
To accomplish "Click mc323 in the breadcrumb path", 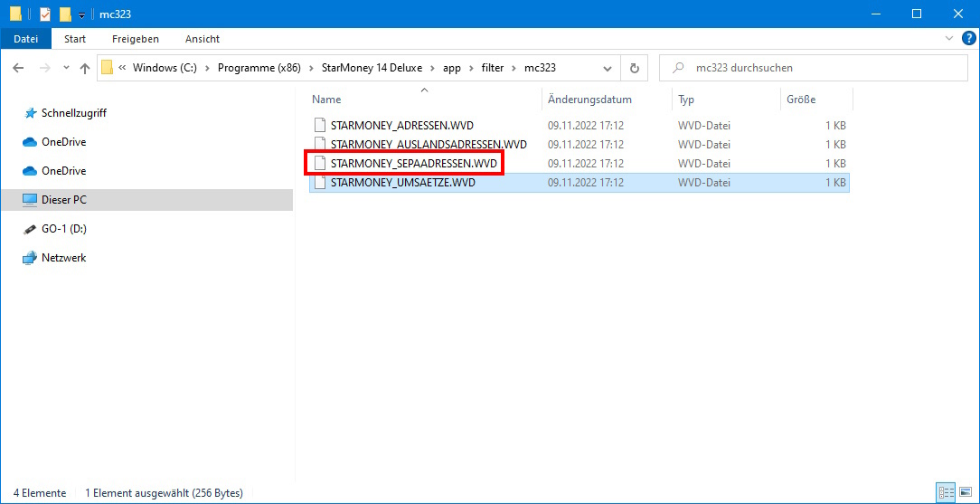I will 540,68.
